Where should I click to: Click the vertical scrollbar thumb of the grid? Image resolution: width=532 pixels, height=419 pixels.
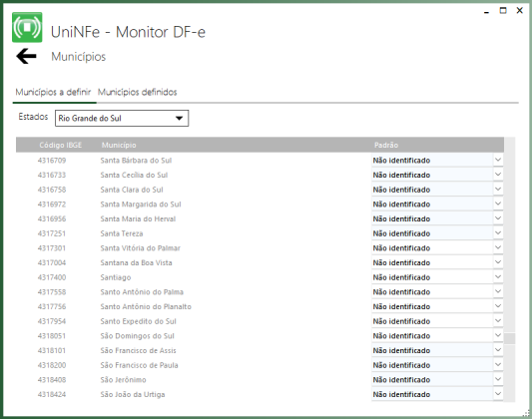point(510,338)
